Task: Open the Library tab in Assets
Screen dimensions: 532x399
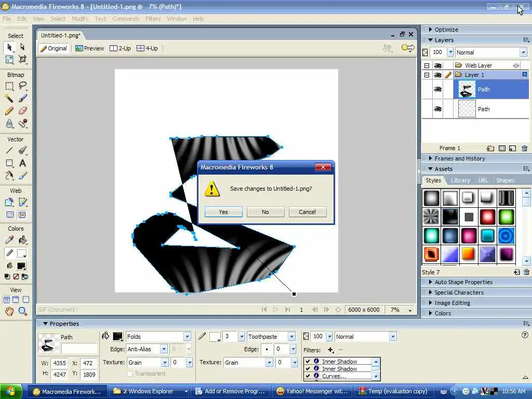Action: [x=460, y=180]
